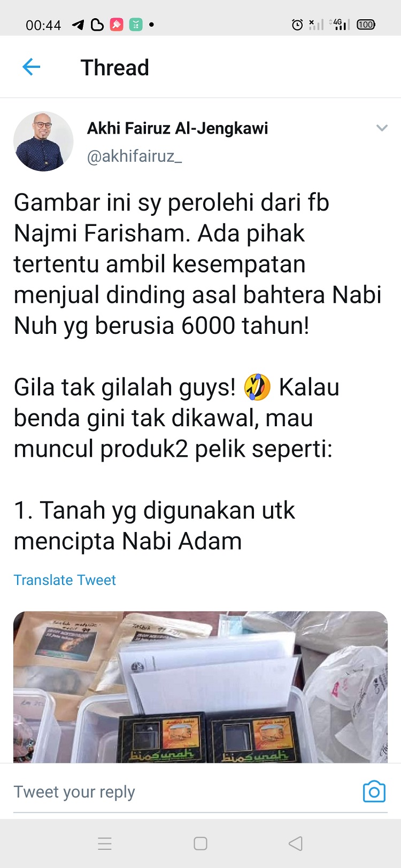Open Akhi Fairuz Al-Jengkawi display name
Viewport: 401px width, 868px height.
point(178,128)
